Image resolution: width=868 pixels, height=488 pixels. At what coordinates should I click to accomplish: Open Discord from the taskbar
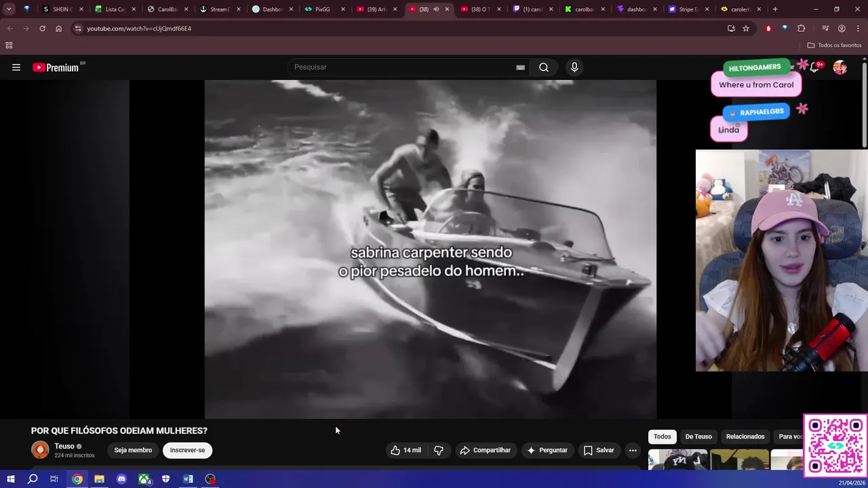click(x=121, y=479)
